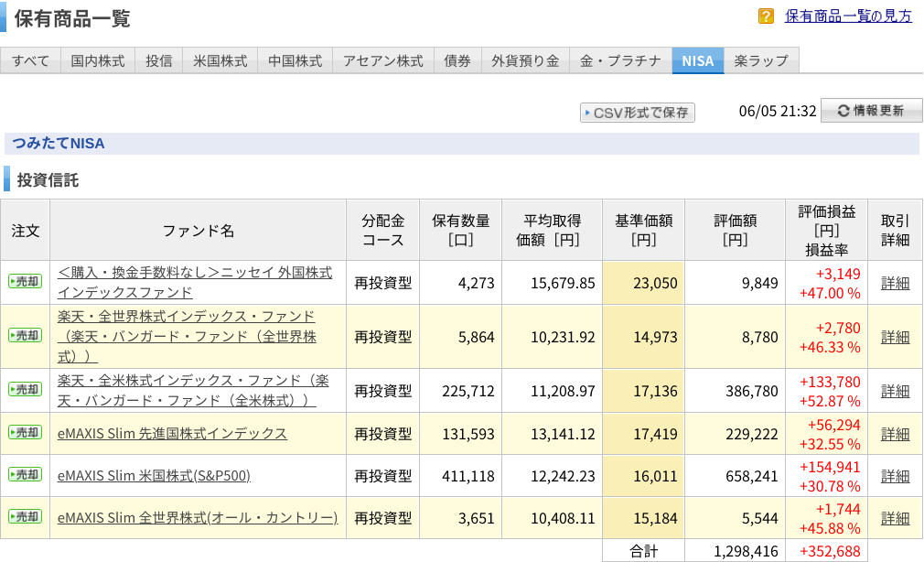Switch to the すべて tab

[x=30, y=60]
